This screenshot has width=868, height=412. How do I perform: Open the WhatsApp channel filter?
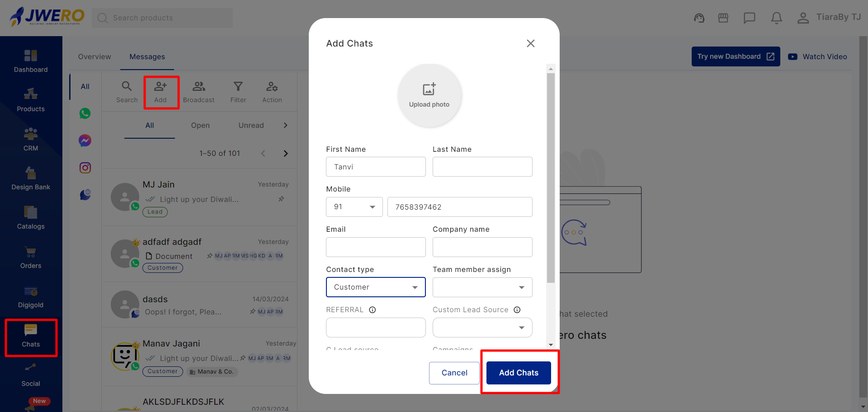click(x=85, y=113)
